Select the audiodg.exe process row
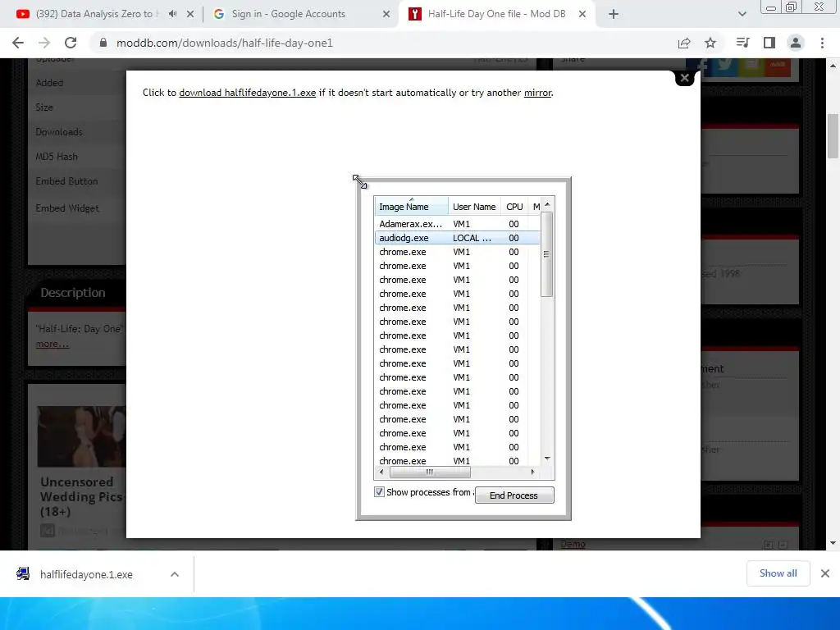 tap(457, 238)
